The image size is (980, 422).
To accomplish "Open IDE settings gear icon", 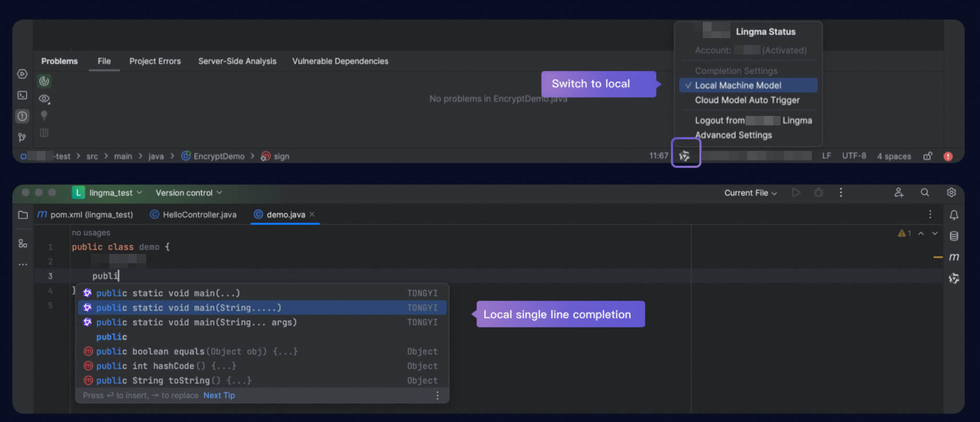I will click(951, 193).
